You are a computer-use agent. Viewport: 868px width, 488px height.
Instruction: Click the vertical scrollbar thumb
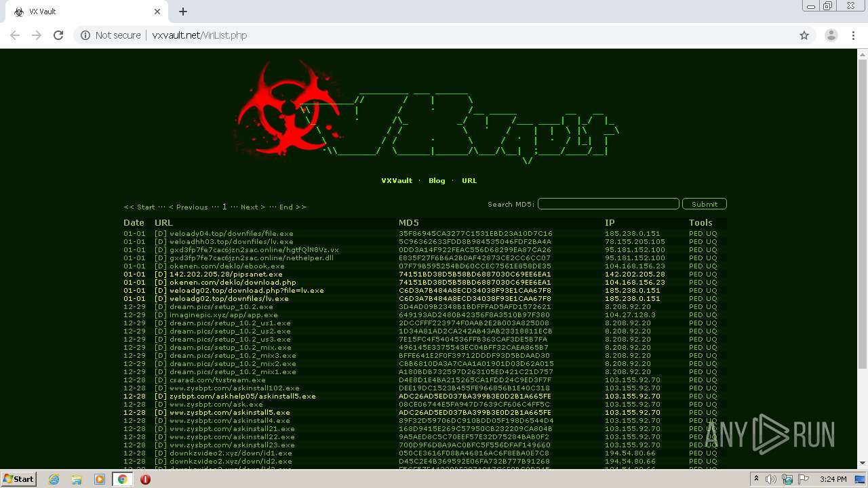click(x=863, y=213)
